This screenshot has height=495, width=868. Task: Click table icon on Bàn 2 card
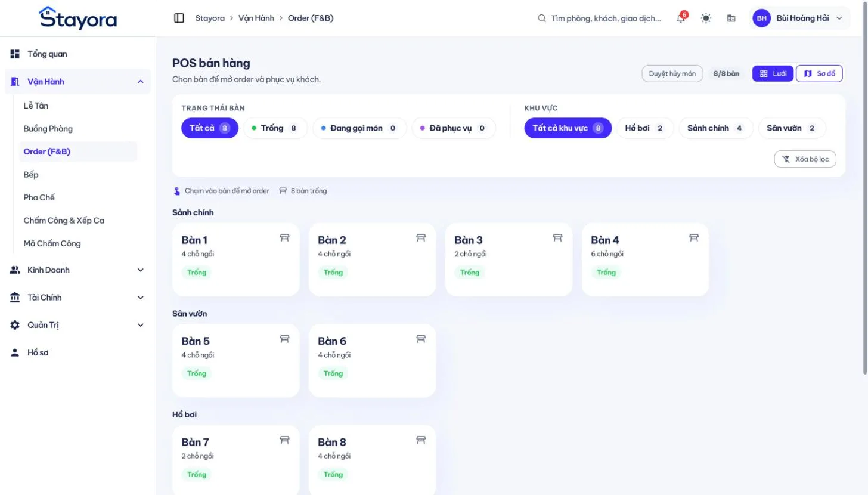(x=421, y=238)
